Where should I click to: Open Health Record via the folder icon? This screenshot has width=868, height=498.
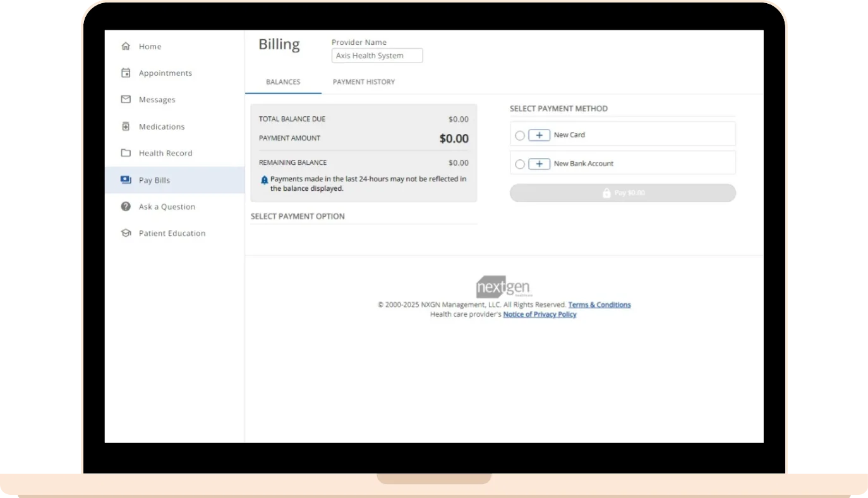point(126,153)
